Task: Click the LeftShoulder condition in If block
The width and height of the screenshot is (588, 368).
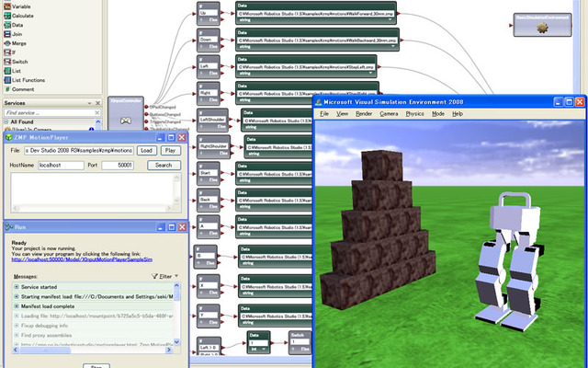Action: (x=212, y=120)
